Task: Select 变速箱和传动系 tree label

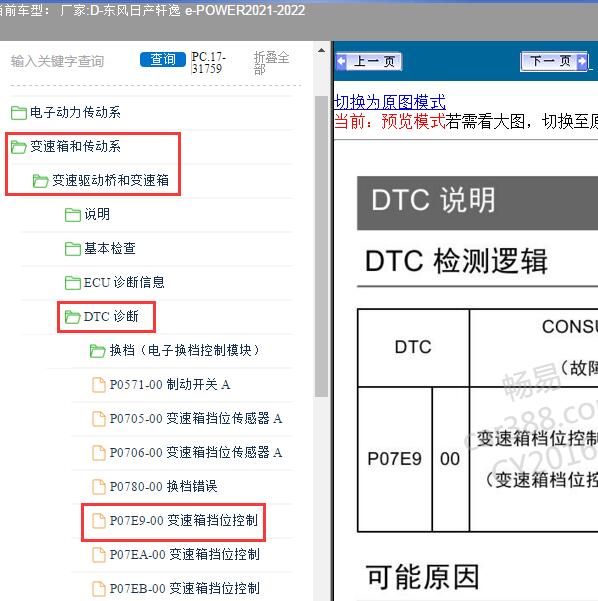Action: tap(75, 146)
